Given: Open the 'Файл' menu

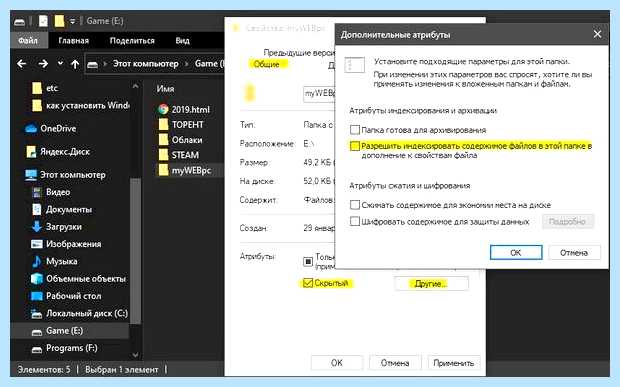Looking at the screenshot, I should coord(28,40).
